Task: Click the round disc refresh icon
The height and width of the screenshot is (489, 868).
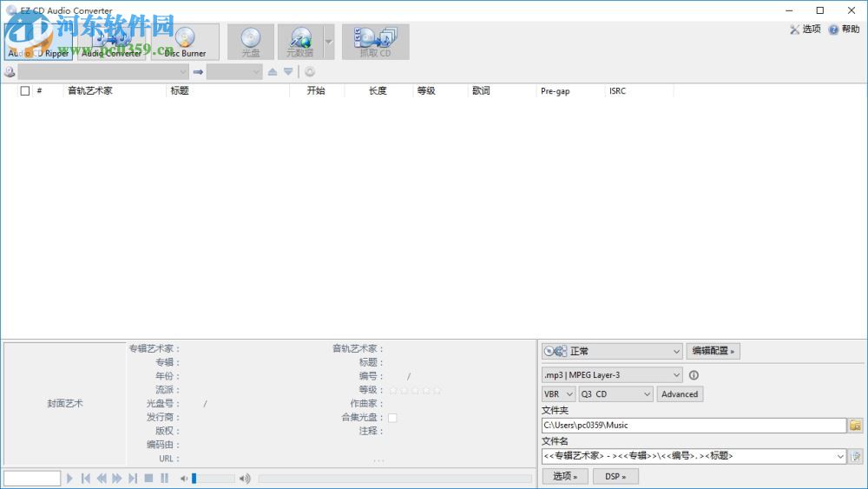Action: tap(310, 71)
